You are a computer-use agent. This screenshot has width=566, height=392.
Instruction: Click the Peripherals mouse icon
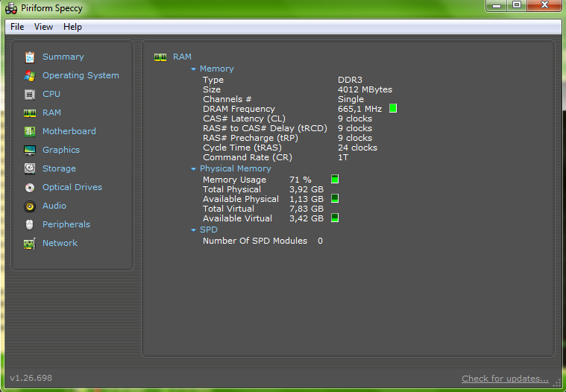coord(30,224)
